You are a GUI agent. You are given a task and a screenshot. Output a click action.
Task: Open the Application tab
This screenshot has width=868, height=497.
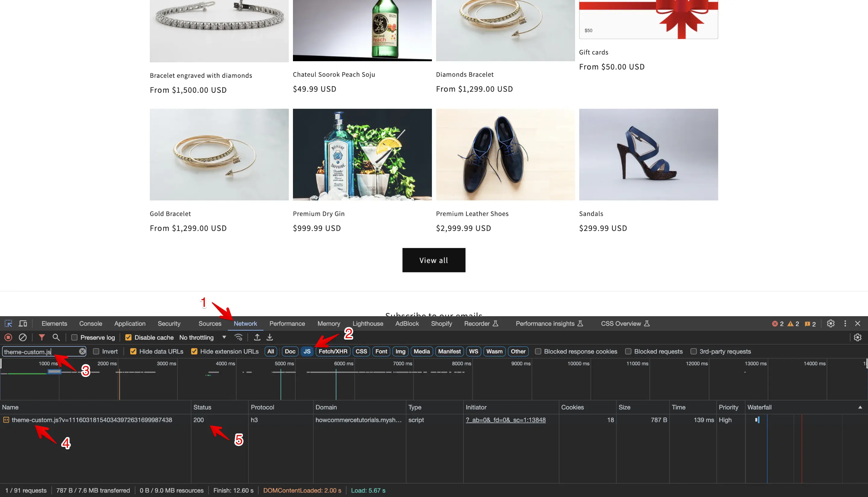tap(130, 323)
